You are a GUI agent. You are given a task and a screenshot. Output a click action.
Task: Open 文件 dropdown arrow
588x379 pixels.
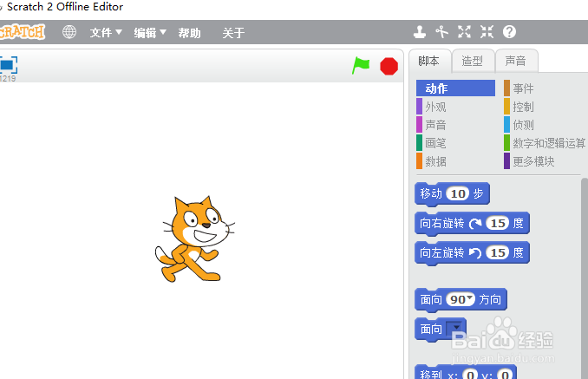[x=119, y=32]
